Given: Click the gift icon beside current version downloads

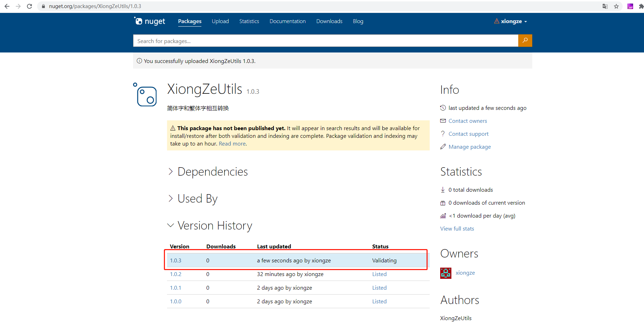Looking at the screenshot, I should [x=443, y=203].
